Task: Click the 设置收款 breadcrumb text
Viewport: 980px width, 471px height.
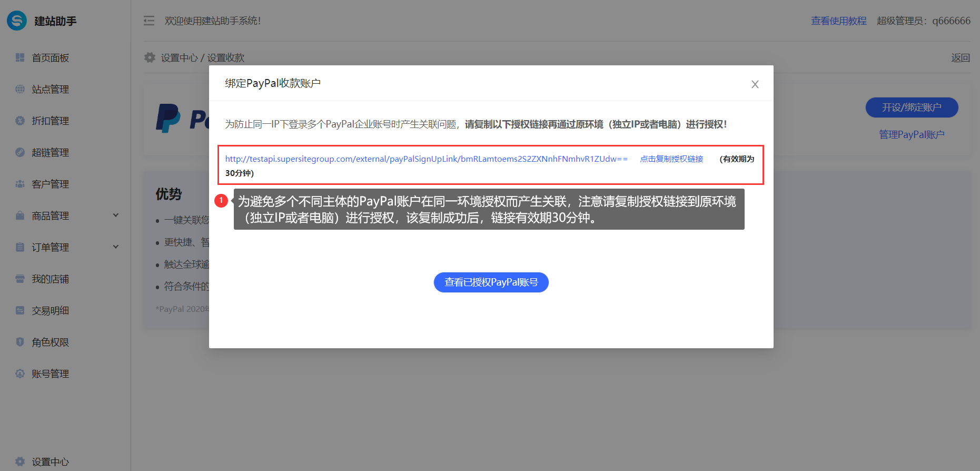Action: pos(225,57)
